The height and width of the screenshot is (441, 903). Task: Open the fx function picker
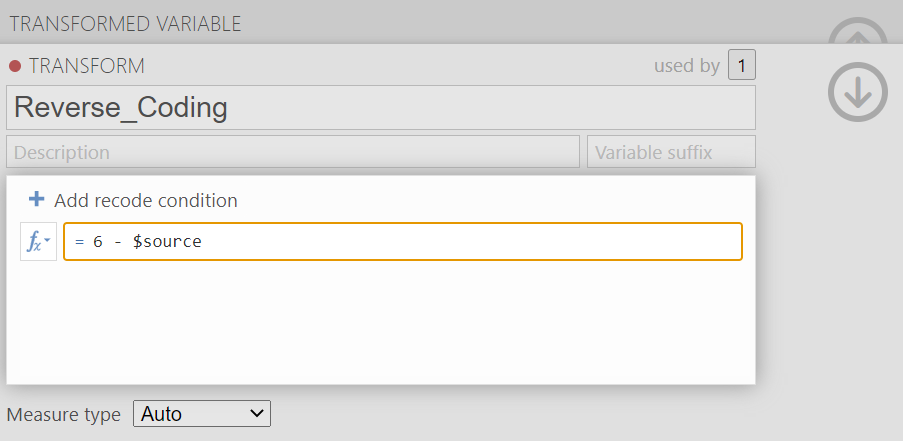point(39,241)
